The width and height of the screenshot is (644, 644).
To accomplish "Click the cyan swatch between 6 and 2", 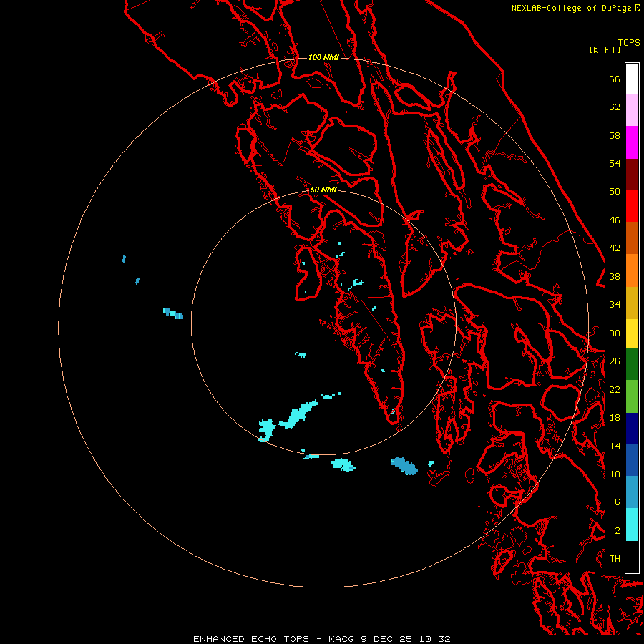I will 632,525.
